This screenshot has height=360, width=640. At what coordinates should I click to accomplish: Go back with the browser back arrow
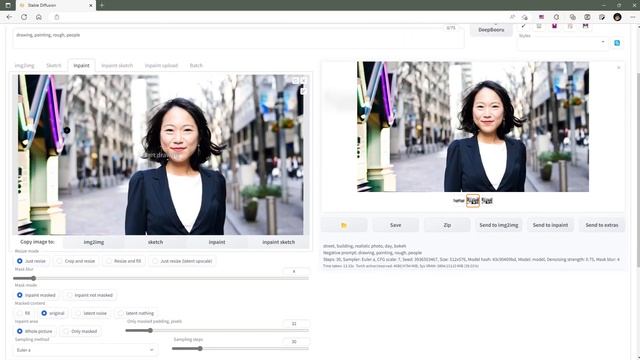click(x=9, y=17)
